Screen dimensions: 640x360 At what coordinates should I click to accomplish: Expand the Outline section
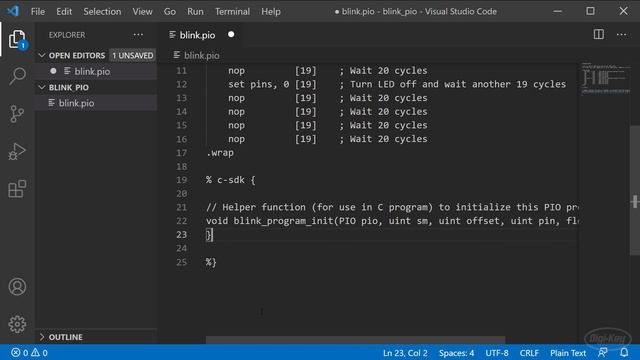[42, 337]
